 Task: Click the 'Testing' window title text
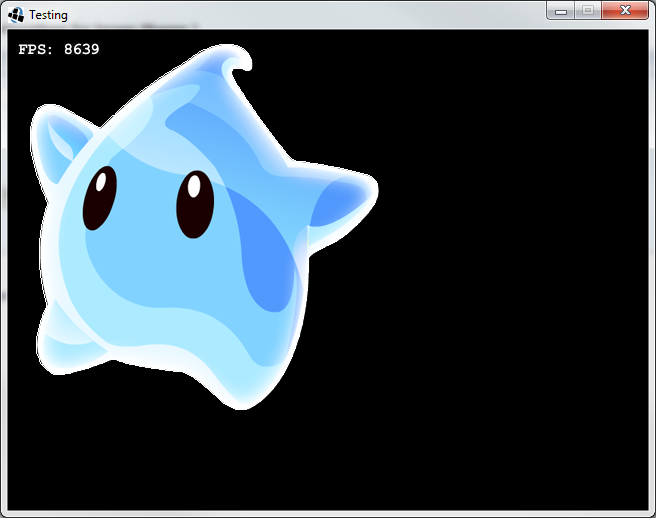point(48,15)
